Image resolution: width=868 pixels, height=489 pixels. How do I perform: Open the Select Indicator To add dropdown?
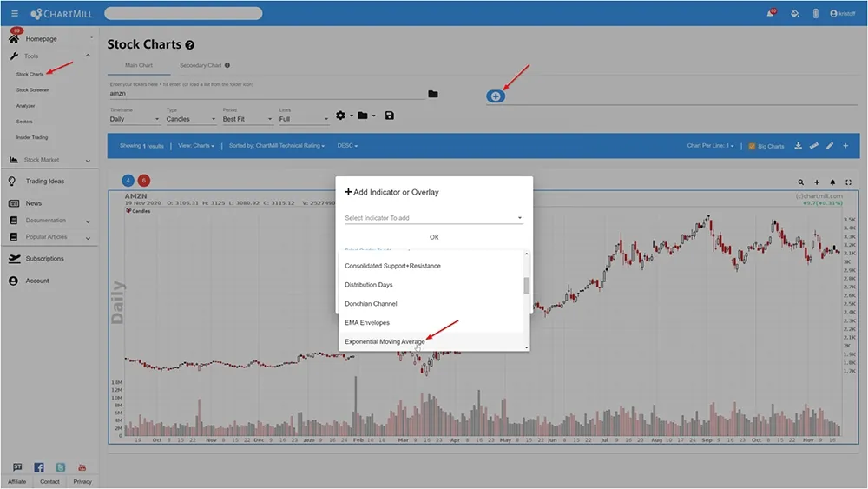433,218
